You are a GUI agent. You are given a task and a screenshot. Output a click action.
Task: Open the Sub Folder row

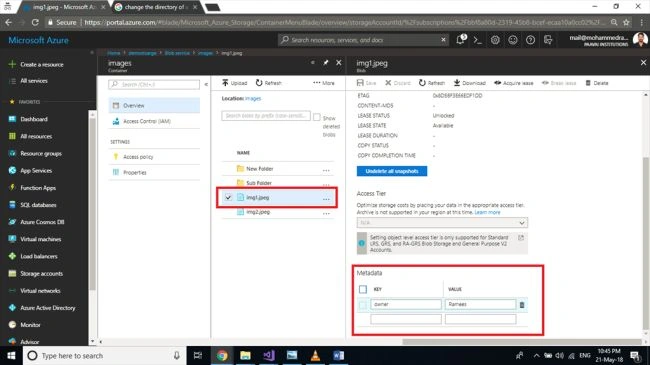click(278, 183)
